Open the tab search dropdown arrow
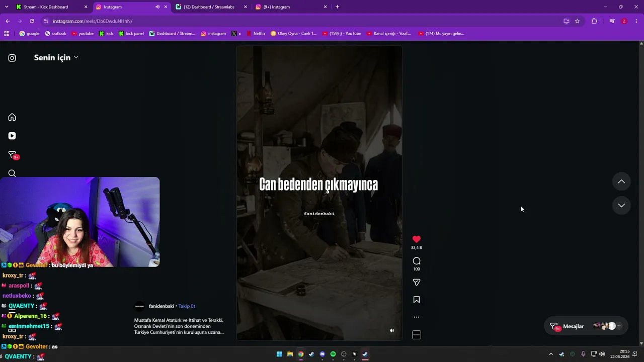 coord(7,7)
